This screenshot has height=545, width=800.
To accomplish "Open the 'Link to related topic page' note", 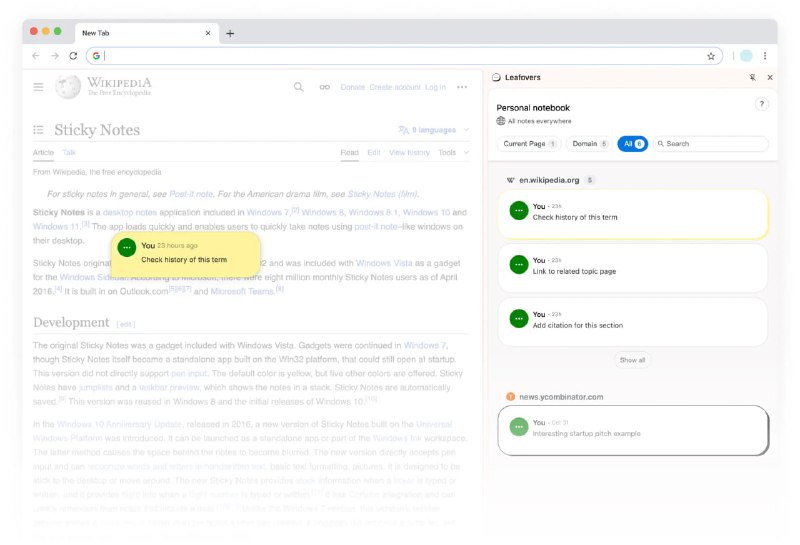I will pyautogui.click(x=633, y=267).
